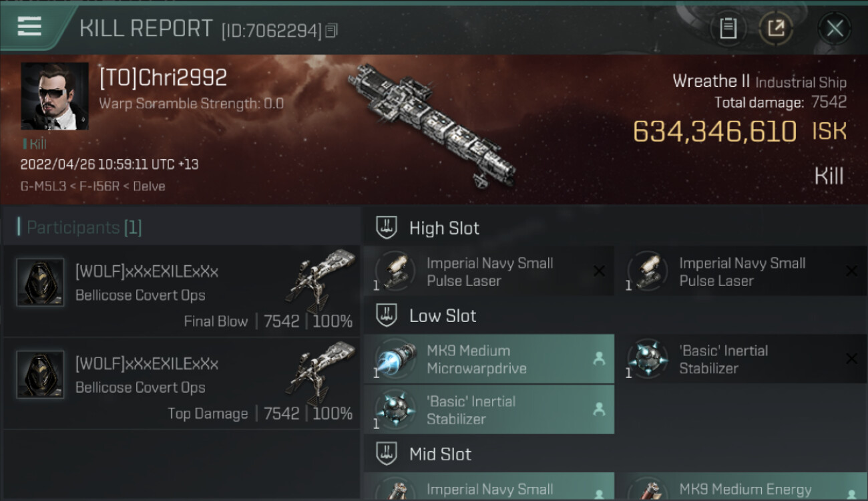
Task: Select the first Imperial Navy Small Pulse Laser
Action: coord(489,272)
